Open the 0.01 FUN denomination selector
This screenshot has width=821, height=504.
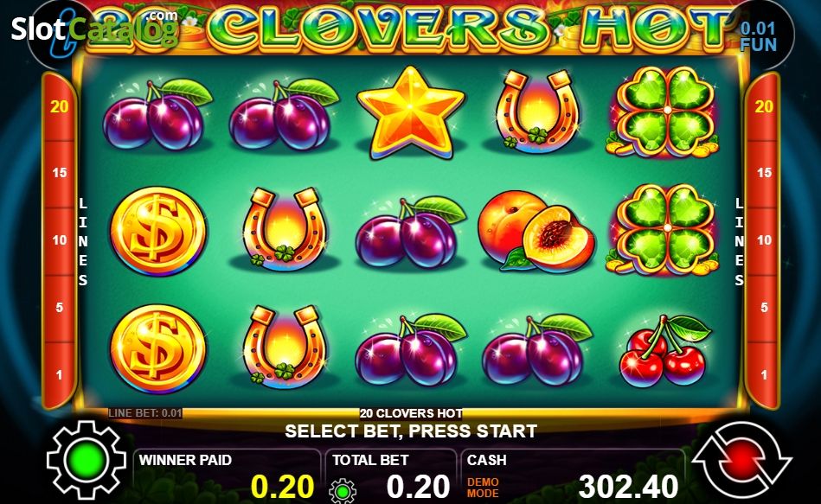click(758, 36)
